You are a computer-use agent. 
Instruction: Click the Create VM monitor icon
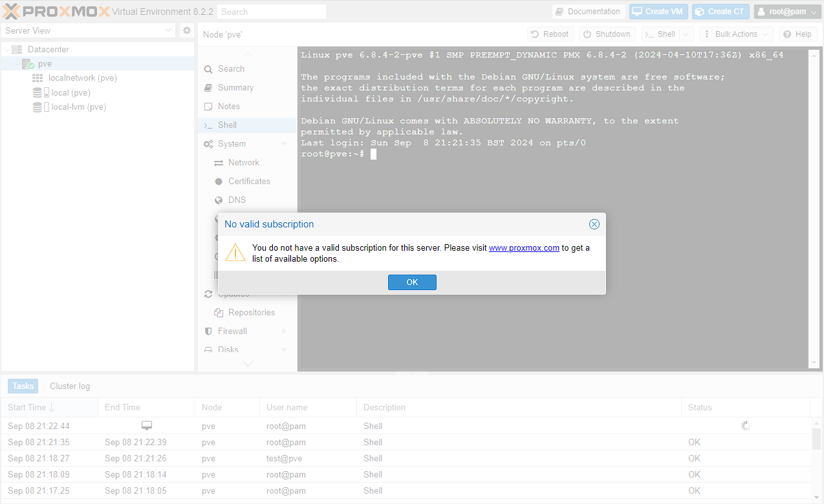637,12
